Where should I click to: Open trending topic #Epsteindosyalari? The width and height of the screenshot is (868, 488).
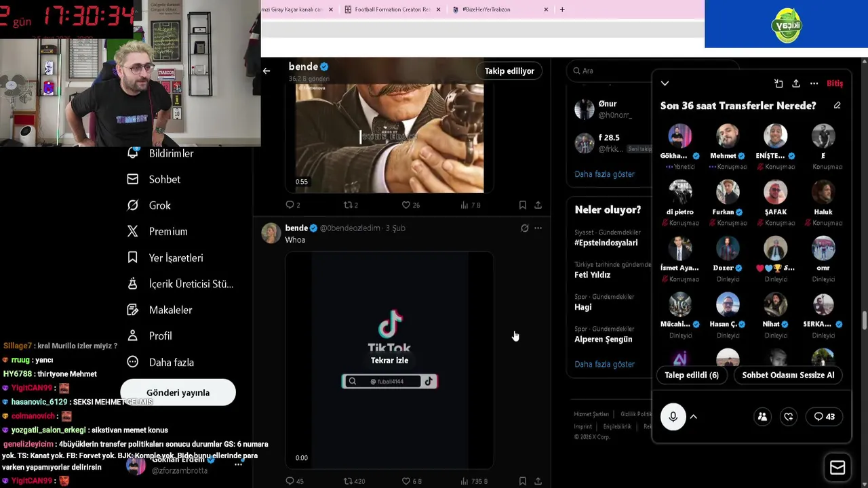click(606, 243)
